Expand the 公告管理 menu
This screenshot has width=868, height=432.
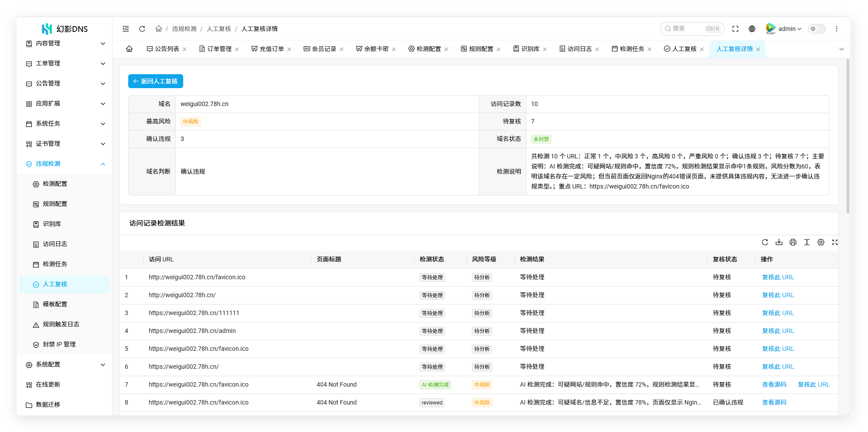(65, 83)
